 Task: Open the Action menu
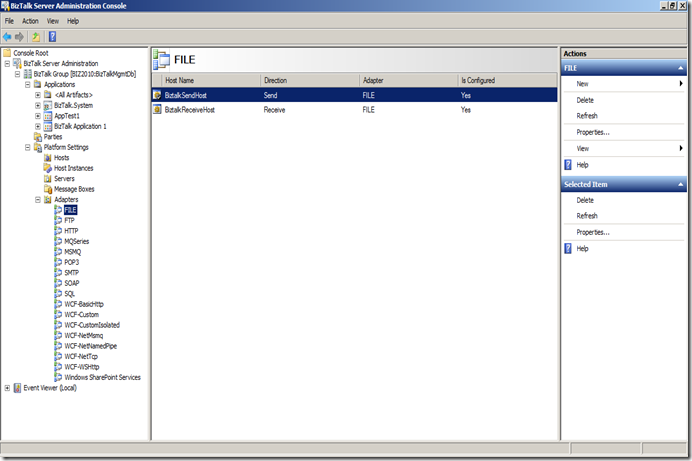(30, 21)
